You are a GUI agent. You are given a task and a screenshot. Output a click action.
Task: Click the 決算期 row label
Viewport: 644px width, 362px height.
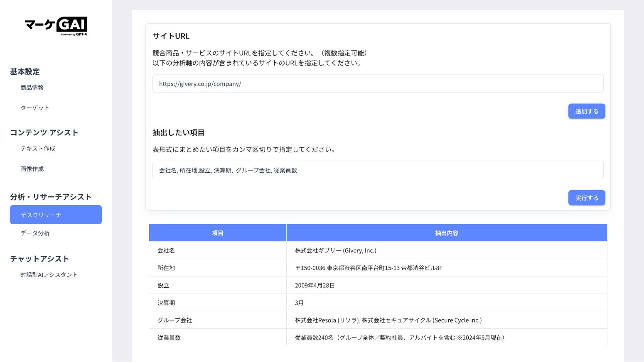(x=166, y=303)
